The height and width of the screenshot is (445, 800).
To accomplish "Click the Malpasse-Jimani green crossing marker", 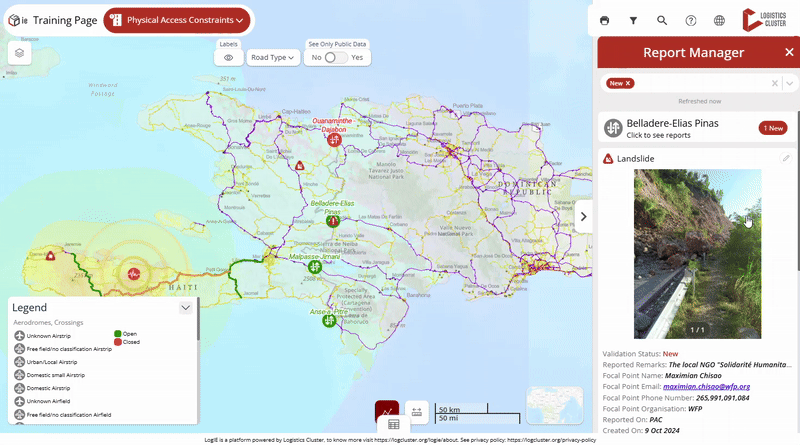I will pyautogui.click(x=315, y=266).
